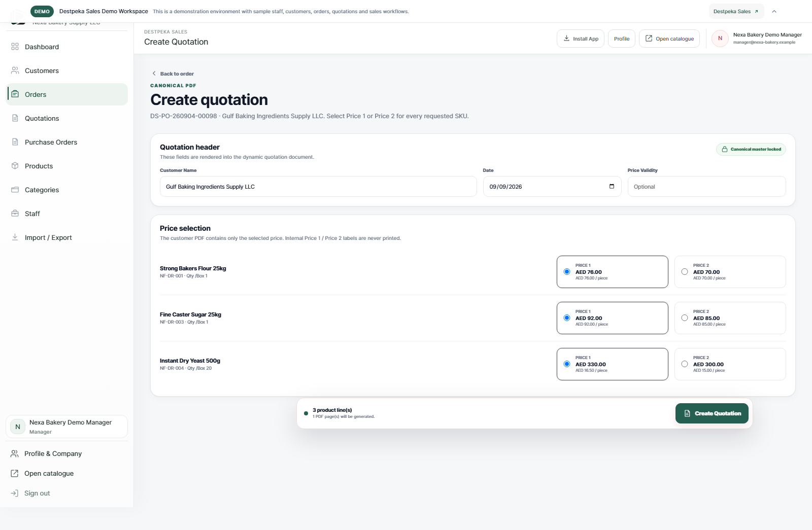Click the Customers people icon
Screen dimensions: 812x530
pyautogui.click(x=15, y=70)
